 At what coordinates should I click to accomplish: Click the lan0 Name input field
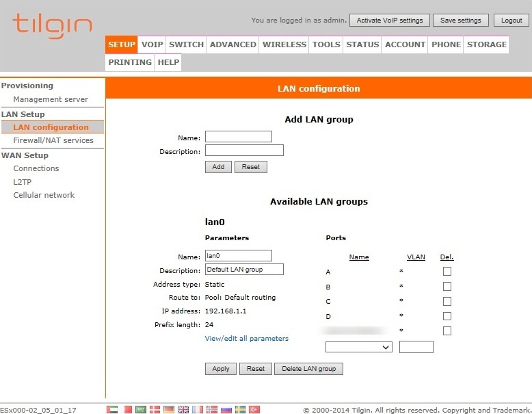coord(239,256)
